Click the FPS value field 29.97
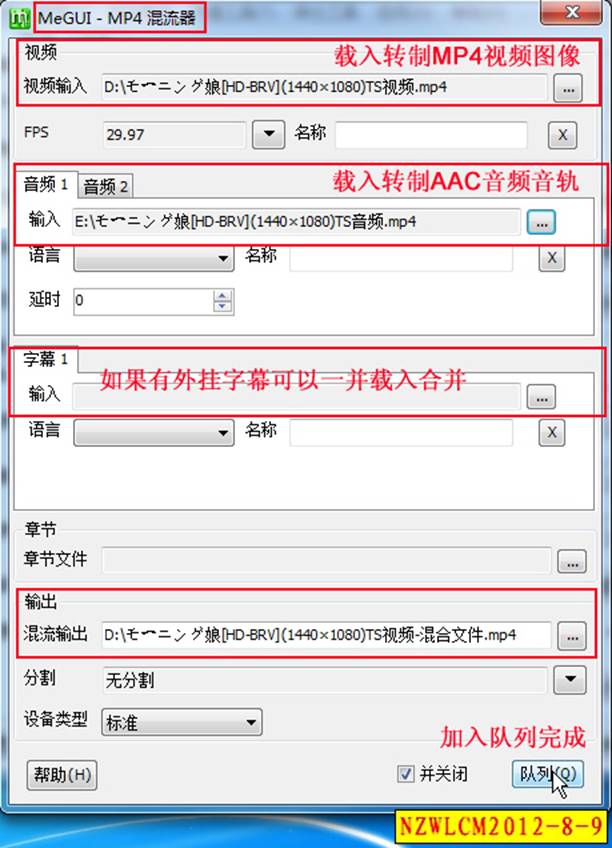 pos(174,135)
